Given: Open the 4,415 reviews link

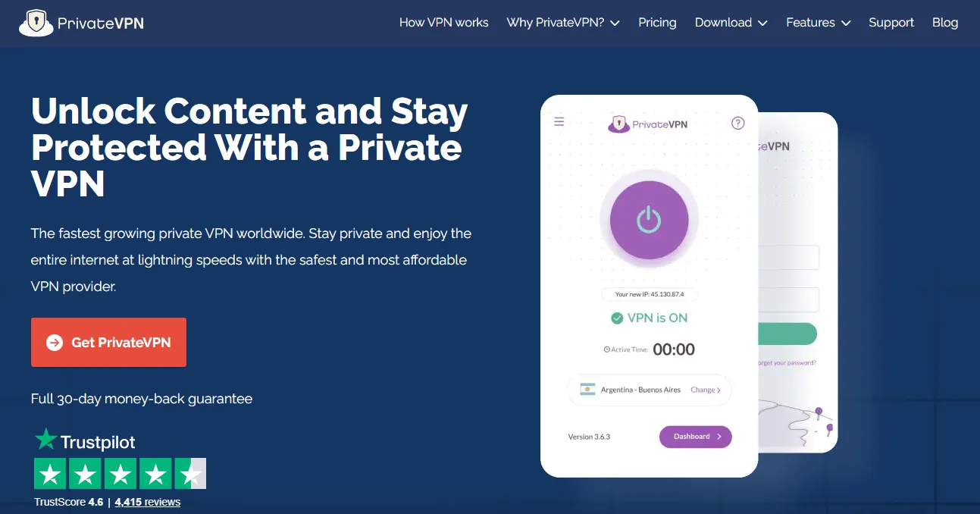Looking at the screenshot, I should coord(148,502).
